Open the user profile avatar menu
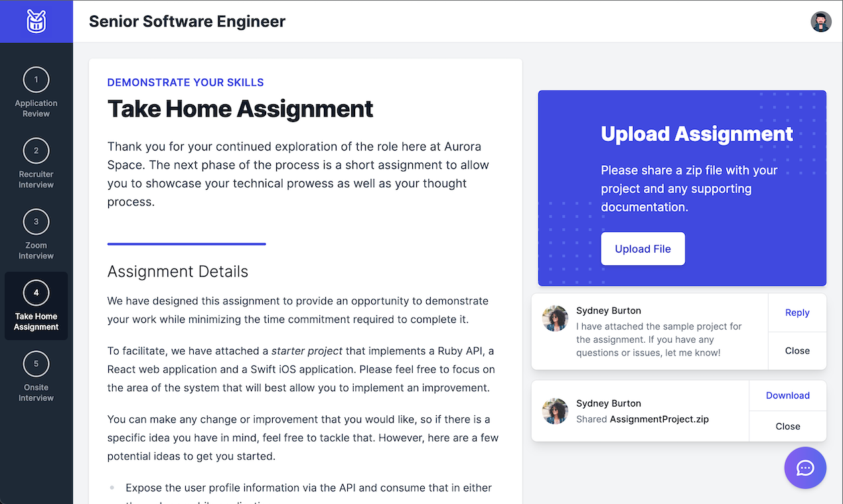 pos(821,21)
